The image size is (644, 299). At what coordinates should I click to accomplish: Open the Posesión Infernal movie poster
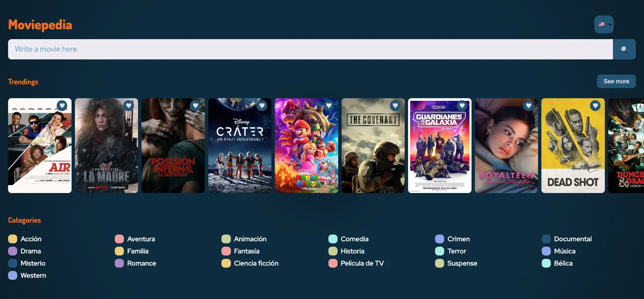tap(173, 145)
